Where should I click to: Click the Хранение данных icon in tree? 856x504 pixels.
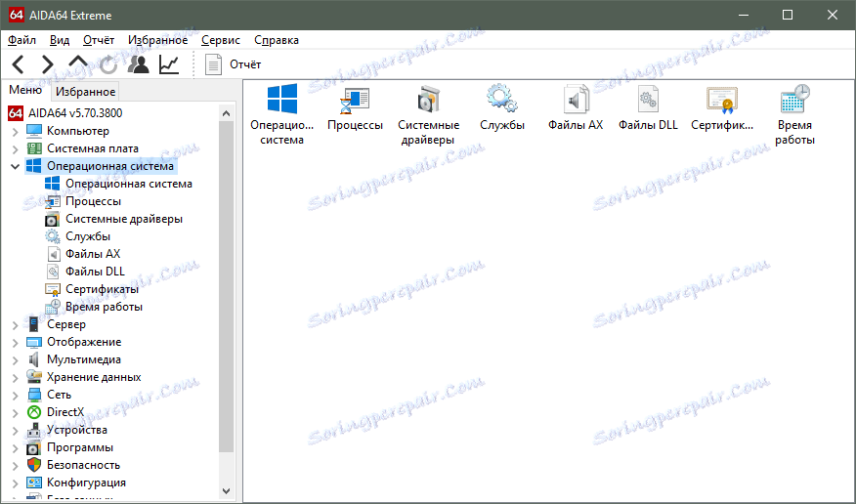coord(34,377)
